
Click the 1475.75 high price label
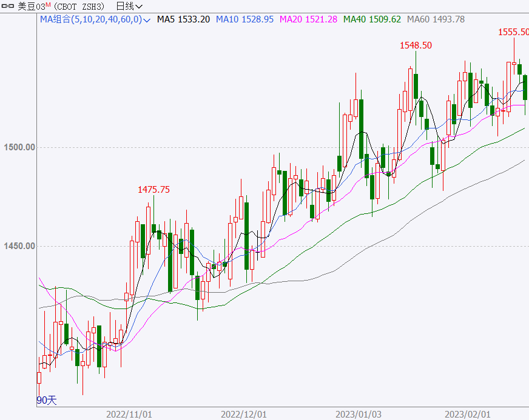pyautogui.click(x=154, y=190)
